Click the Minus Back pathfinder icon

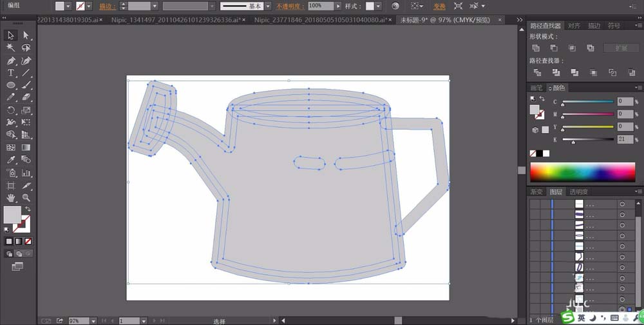pyautogui.click(x=632, y=72)
